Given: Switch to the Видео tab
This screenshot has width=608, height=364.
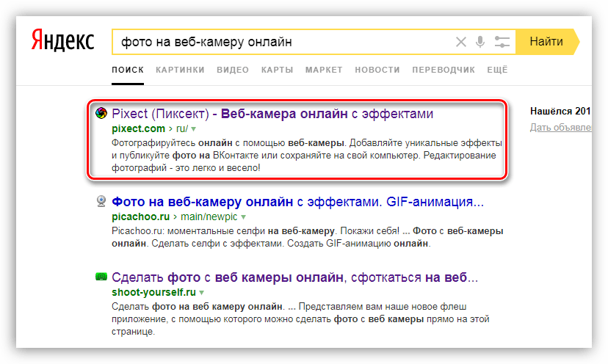Looking at the screenshot, I should [233, 70].
